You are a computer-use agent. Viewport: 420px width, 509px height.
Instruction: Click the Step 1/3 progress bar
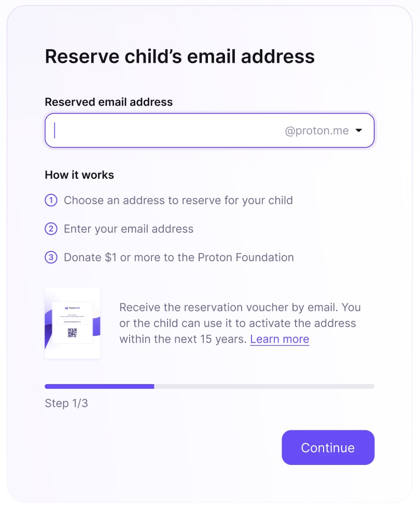point(209,386)
